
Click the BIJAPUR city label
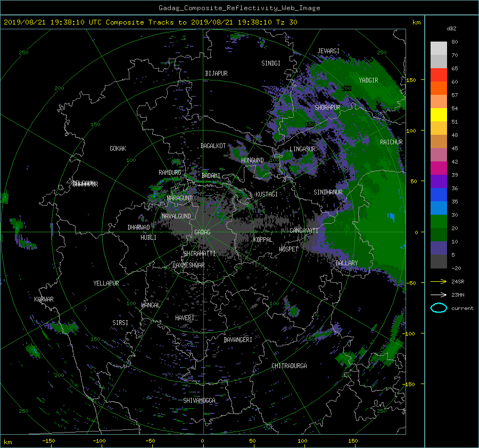click(216, 74)
